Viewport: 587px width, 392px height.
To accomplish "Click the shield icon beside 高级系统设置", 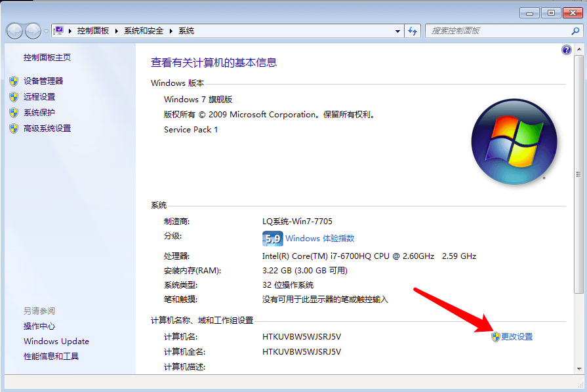I will click(x=14, y=128).
